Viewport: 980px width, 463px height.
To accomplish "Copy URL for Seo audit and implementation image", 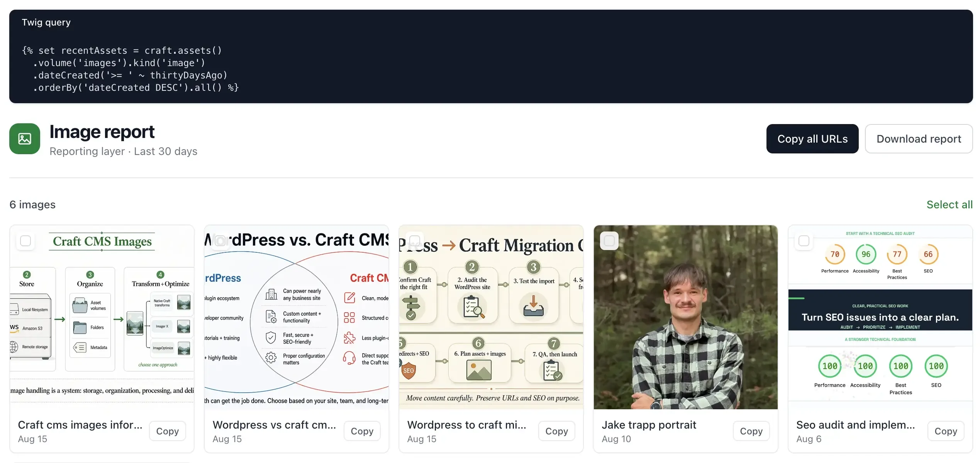I will [x=946, y=431].
